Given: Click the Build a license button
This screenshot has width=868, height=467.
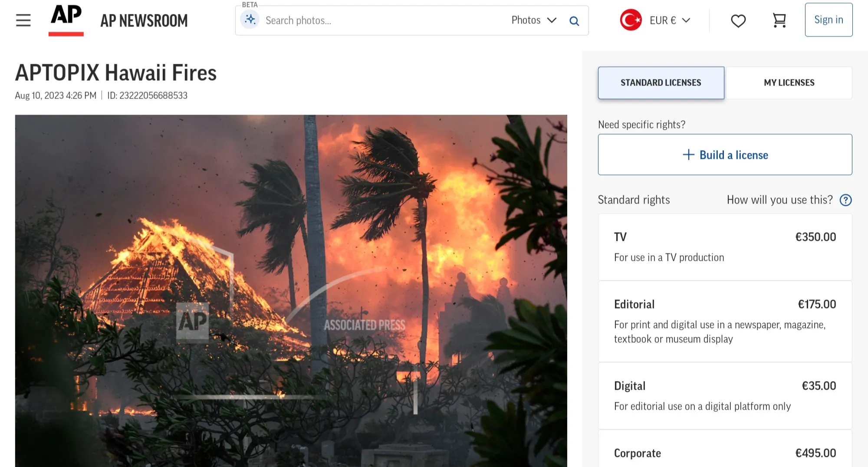Looking at the screenshot, I should click(x=725, y=155).
